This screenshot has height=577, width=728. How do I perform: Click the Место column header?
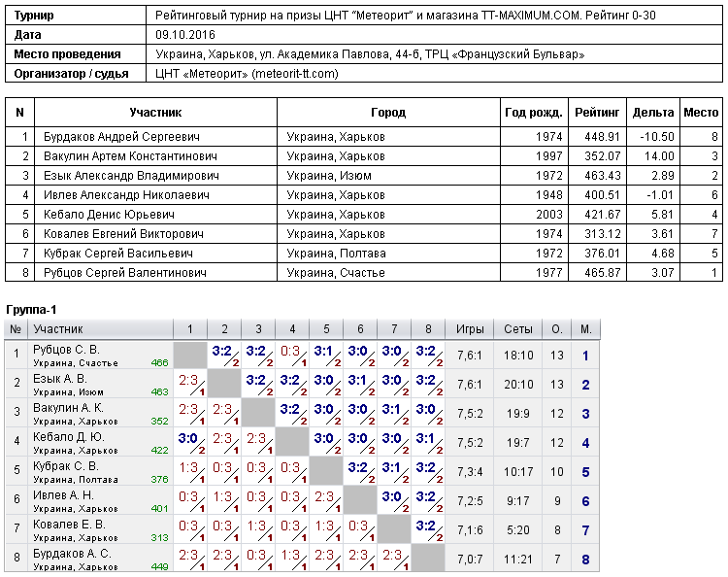click(x=701, y=113)
